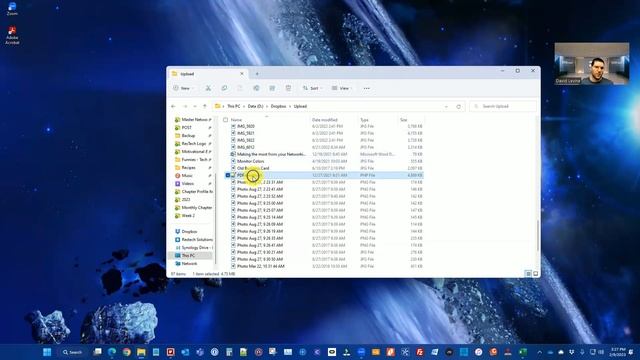Go back with the back arrow
Image resolution: width=640 pixels, height=360 pixels.
[x=173, y=106]
